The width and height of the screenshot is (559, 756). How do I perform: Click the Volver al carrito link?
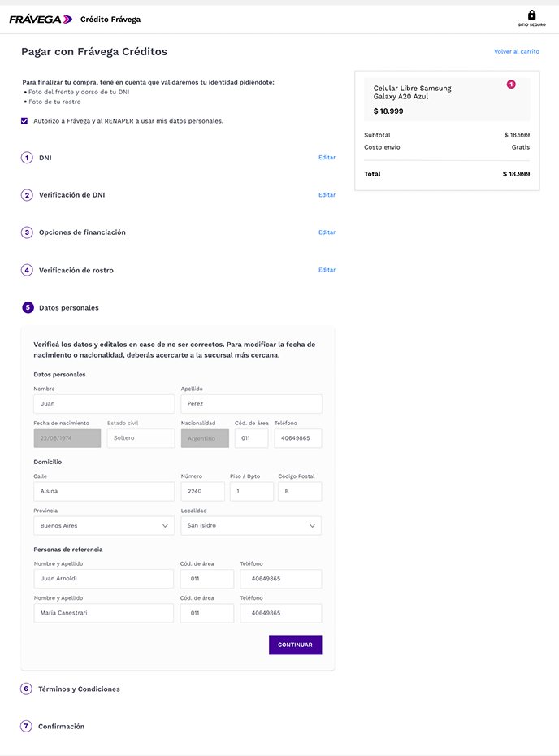(x=517, y=51)
